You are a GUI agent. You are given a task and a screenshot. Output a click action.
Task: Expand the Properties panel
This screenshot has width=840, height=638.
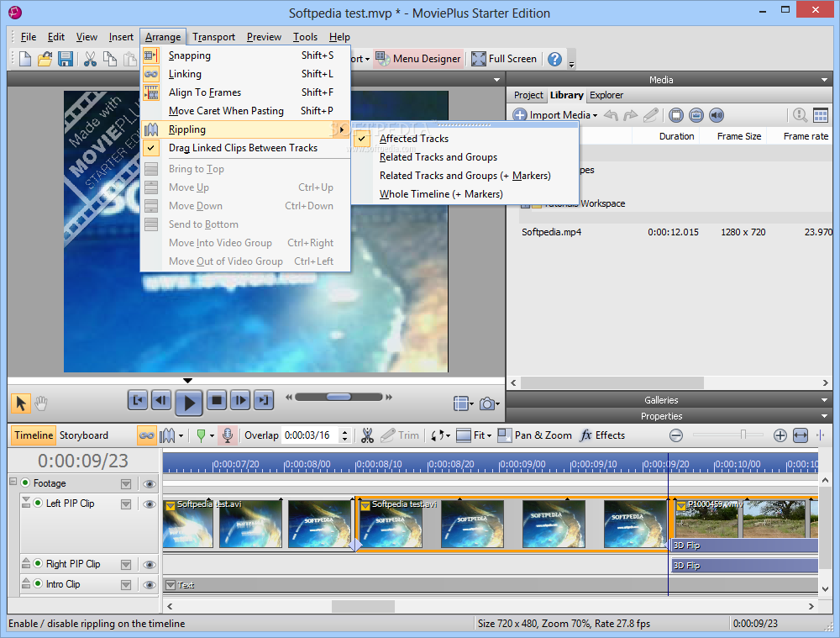824,416
